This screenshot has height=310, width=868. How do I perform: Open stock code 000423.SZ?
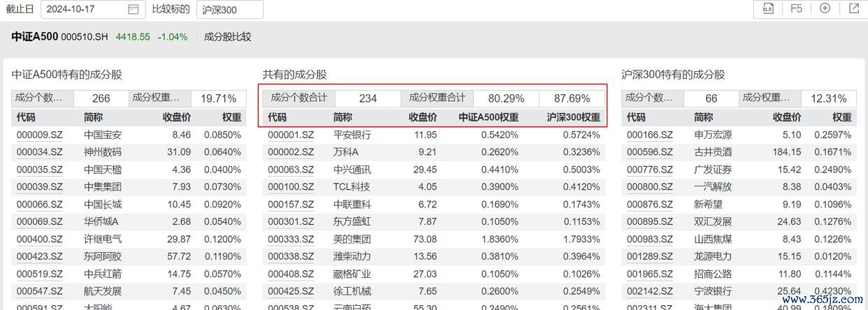point(40,256)
